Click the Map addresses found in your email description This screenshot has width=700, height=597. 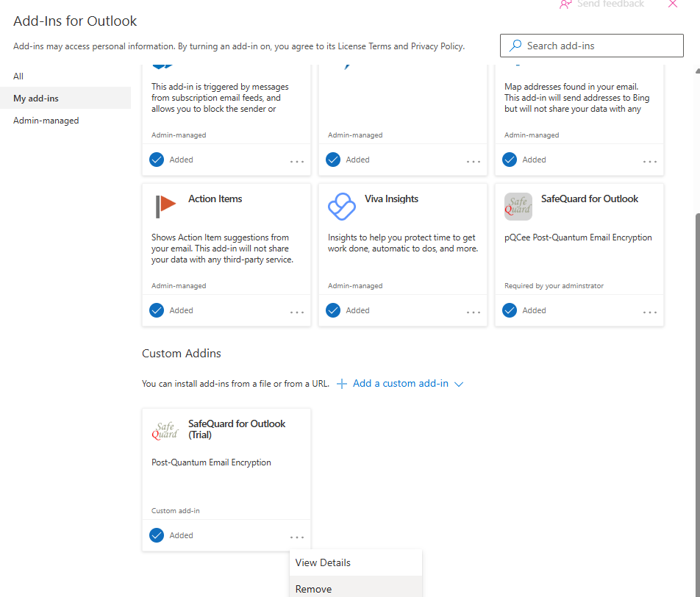576,98
